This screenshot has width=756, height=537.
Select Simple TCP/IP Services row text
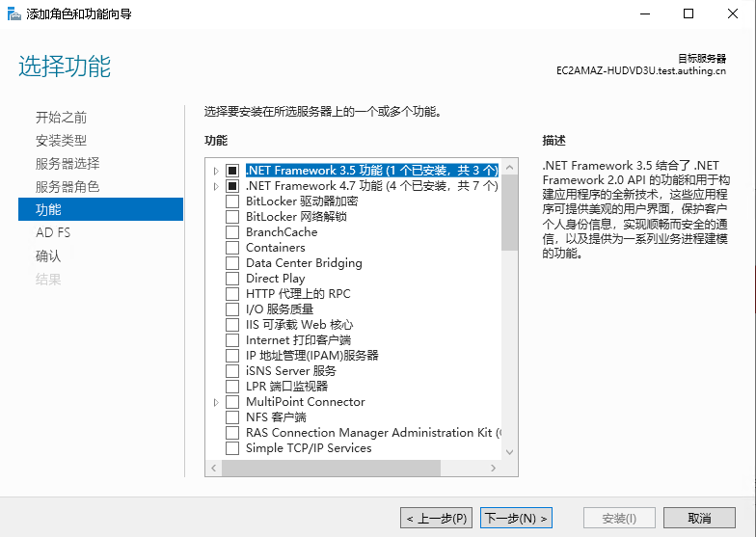point(309,448)
